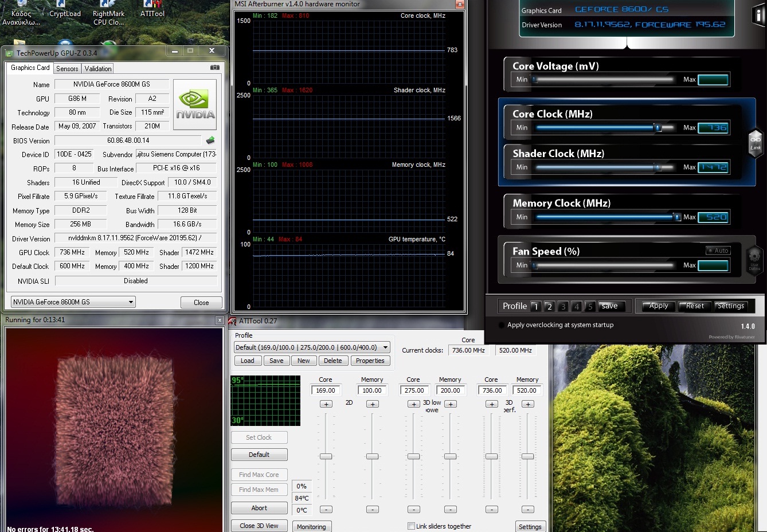Image resolution: width=767 pixels, height=532 pixels.
Task: Select Afterburner profile slot 5
Action: tap(590, 307)
